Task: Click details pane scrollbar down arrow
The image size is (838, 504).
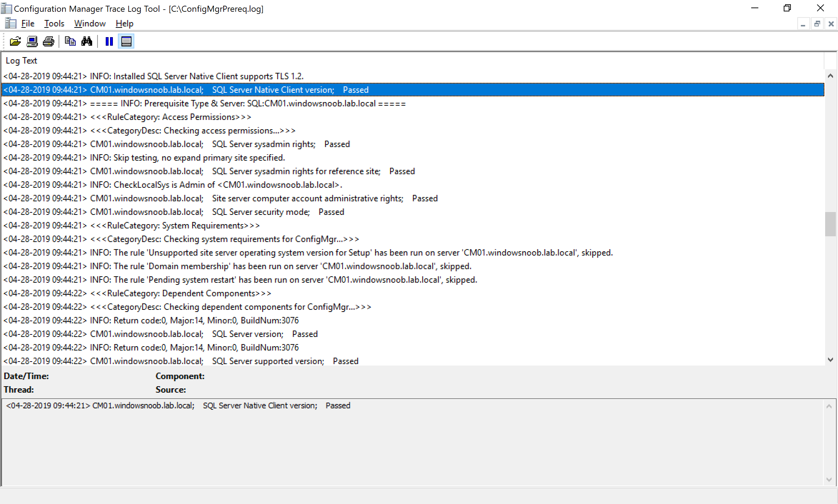Action: (x=829, y=480)
